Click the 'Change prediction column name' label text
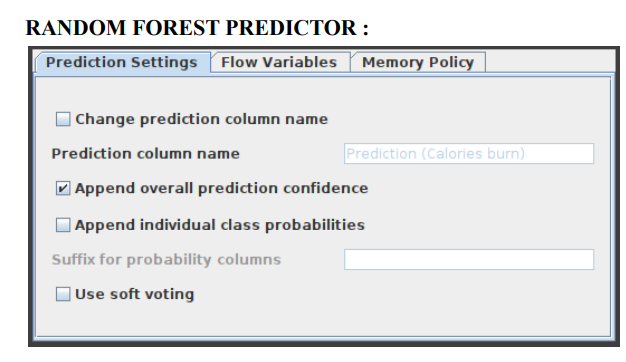The image size is (626, 362). tap(202, 119)
